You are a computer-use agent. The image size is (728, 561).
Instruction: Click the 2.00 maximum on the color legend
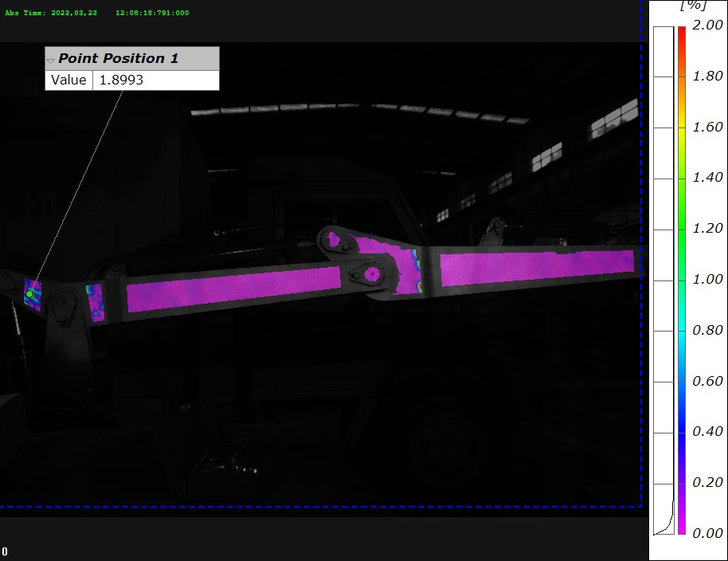707,25
